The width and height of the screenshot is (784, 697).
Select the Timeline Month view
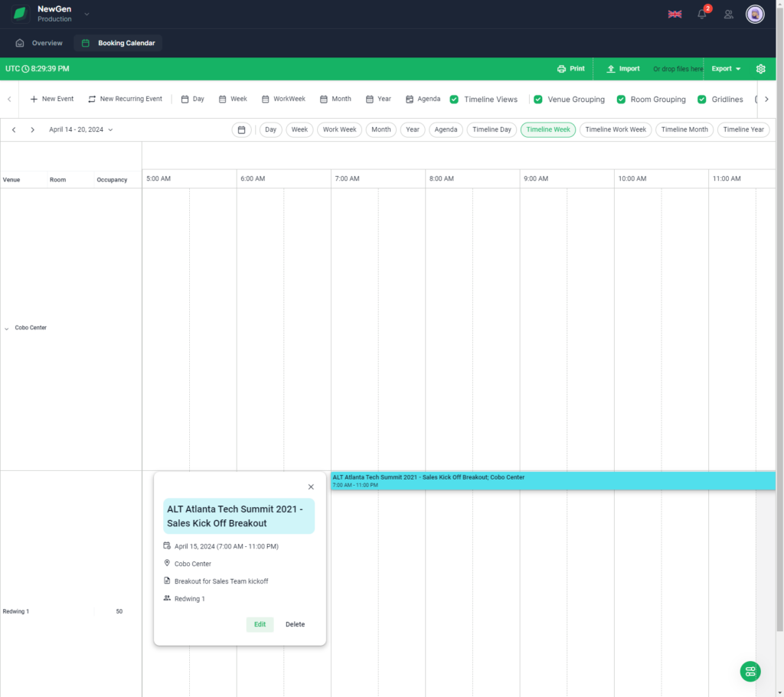point(684,130)
